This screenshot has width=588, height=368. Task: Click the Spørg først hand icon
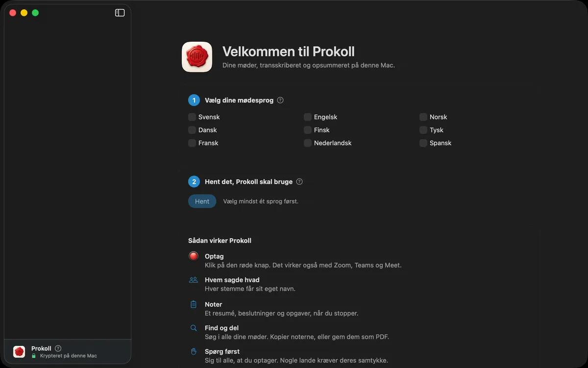(194, 351)
